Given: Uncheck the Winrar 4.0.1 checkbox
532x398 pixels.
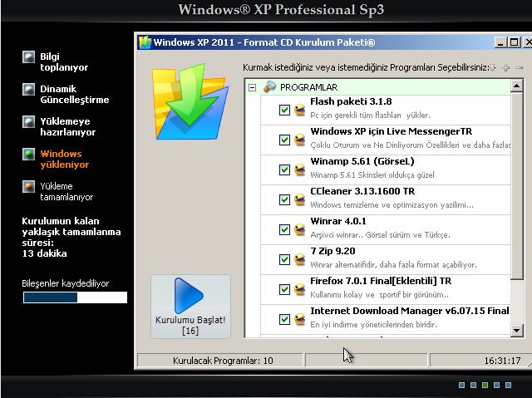Looking at the screenshot, I should [284, 229].
